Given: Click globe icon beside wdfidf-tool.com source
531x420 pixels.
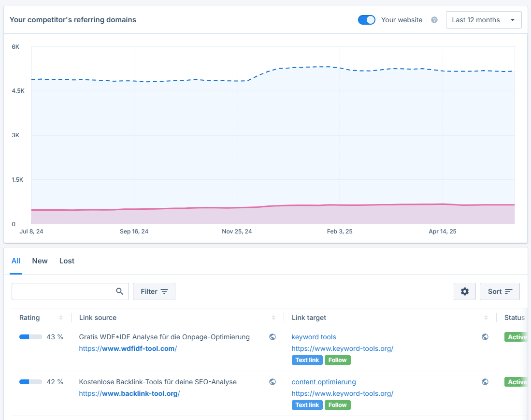Looking at the screenshot, I should pos(273,337).
